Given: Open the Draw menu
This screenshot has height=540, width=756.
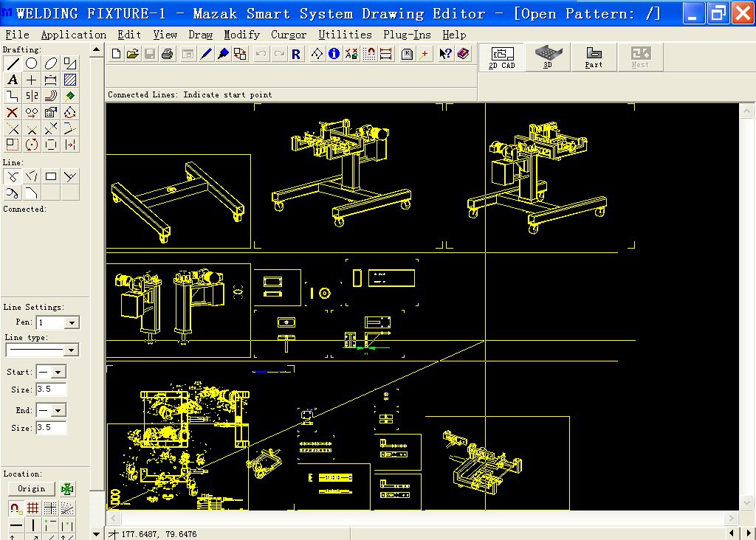Looking at the screenshot, I should pos(200,35).
